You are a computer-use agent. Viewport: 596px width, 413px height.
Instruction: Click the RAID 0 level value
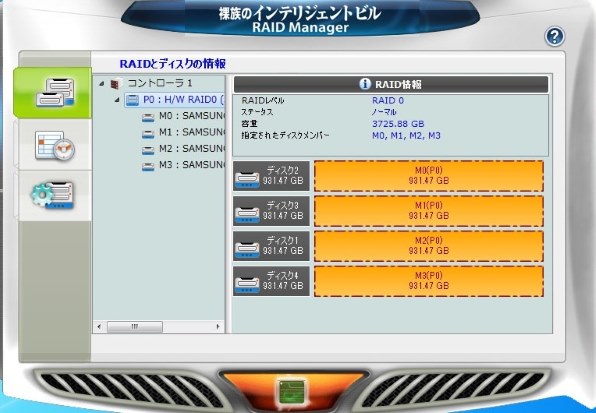(x=388, y=101)
